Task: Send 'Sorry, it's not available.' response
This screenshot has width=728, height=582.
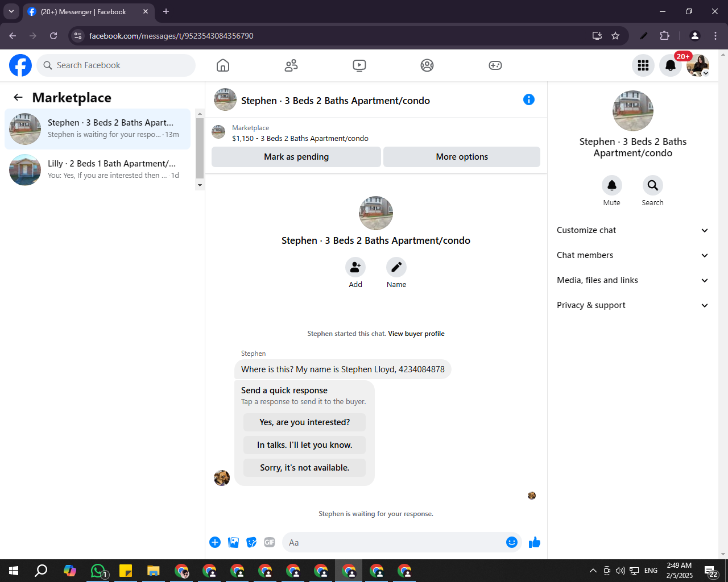Action: 304,468
